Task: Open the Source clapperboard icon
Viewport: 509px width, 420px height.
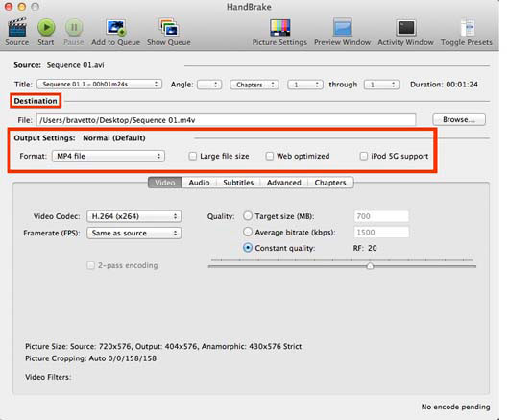Action: tap(17, 27)
